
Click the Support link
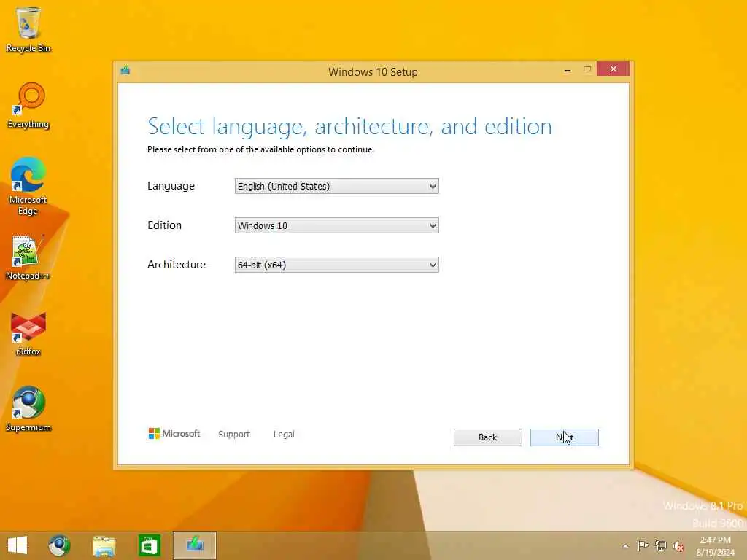click(x=234, y=435)
